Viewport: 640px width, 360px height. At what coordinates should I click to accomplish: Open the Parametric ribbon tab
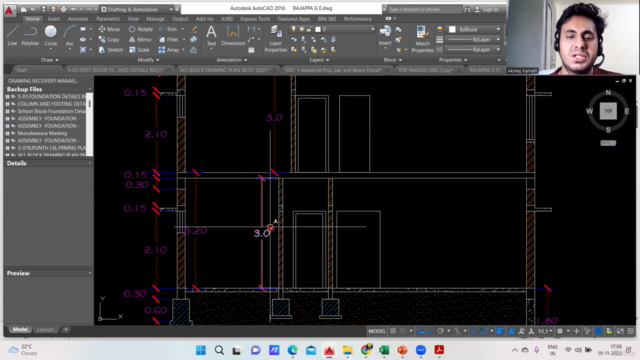point(108,19)
